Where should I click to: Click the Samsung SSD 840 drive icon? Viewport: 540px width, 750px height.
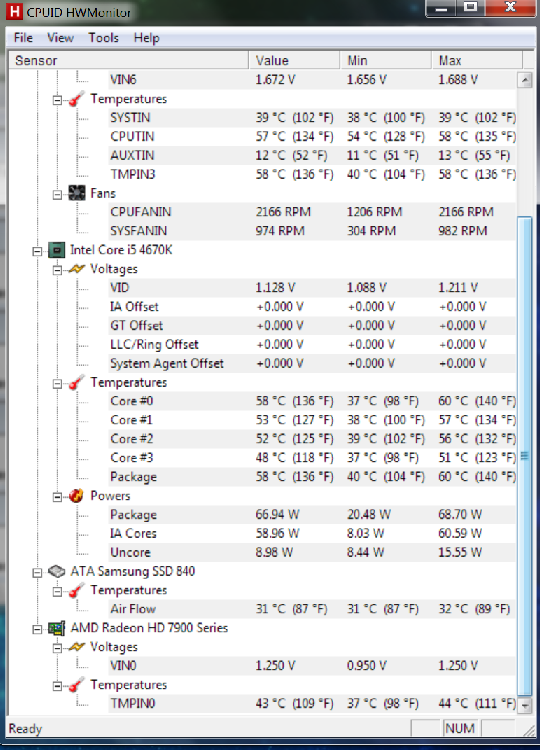pos(57,571)
